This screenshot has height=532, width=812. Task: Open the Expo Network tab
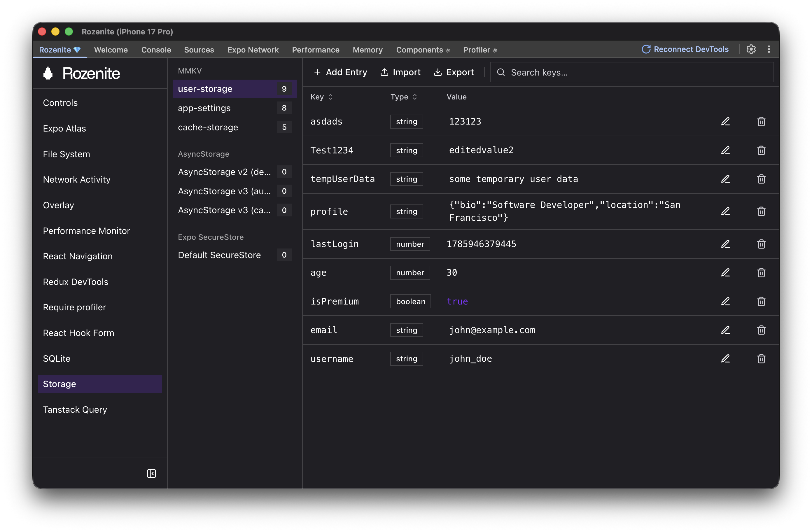[x=253, y=50]
